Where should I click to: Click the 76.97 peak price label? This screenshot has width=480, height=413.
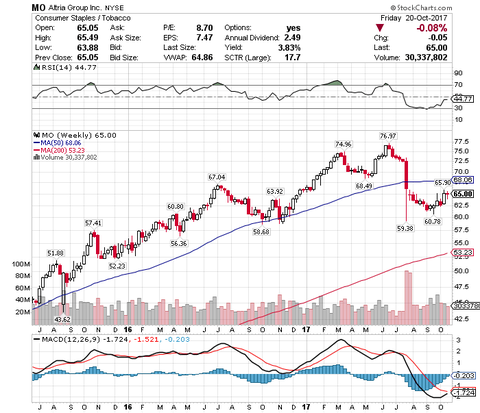pyautogui.click(x=388, y=136)
